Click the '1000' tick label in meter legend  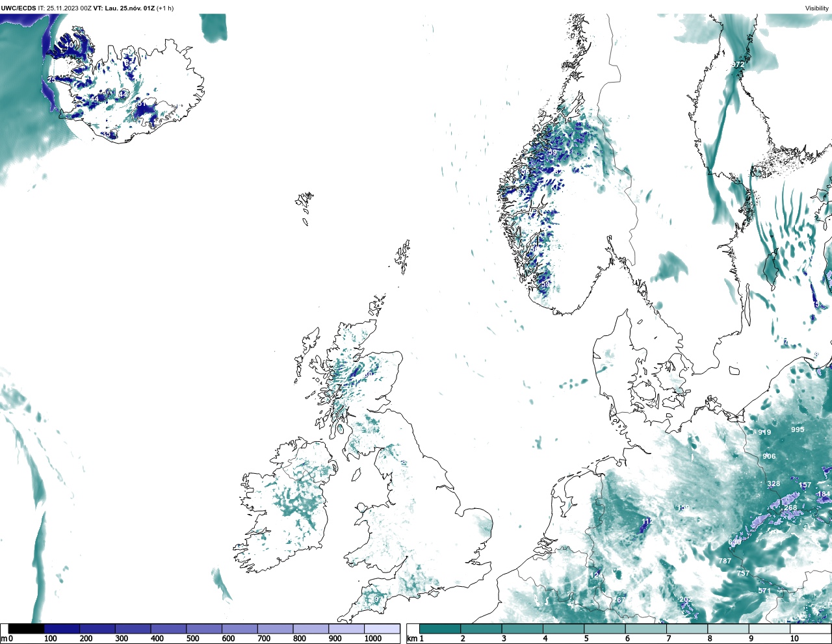pyautogui.click(x=373, y=639)
